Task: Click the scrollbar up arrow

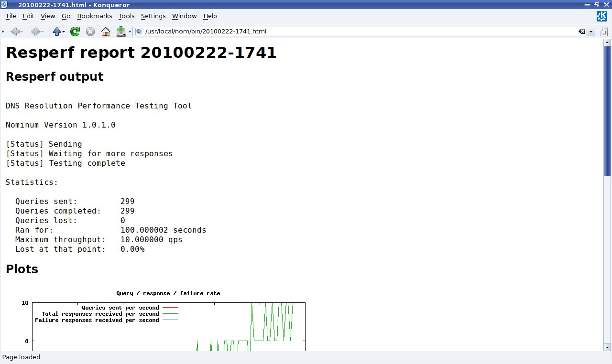Action: pos(607,42)
